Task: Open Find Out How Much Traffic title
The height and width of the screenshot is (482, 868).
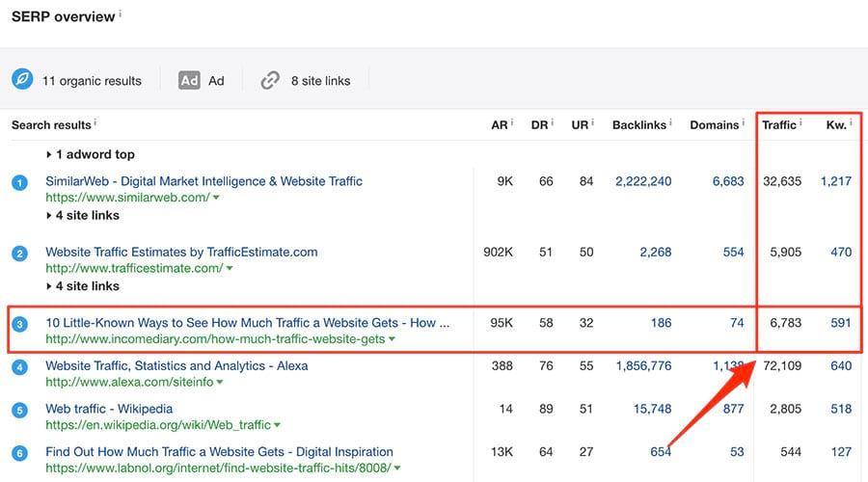Action: (x=219, y=451)
